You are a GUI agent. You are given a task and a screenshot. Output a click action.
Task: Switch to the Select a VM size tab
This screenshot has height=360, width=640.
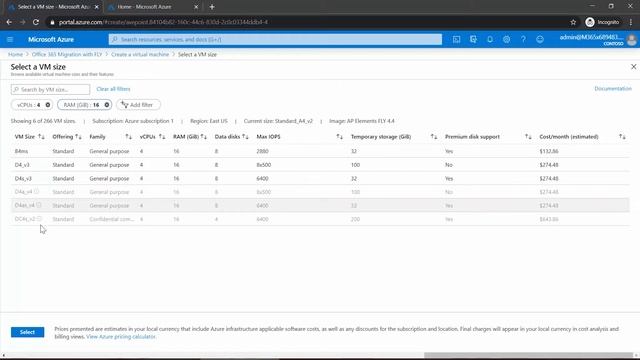click(53, 7)
